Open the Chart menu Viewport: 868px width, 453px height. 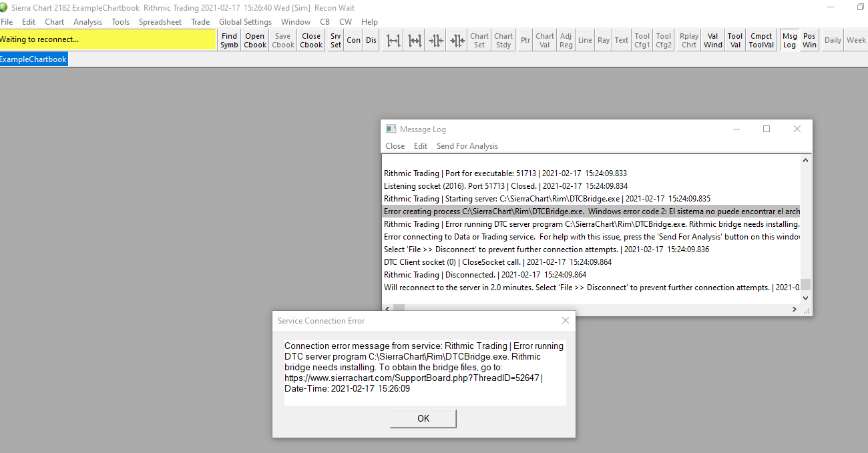(55, 22)
